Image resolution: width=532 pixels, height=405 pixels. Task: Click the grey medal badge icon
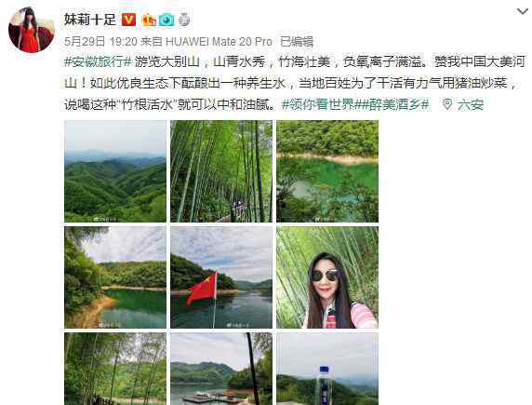click(x=184, y=20)
